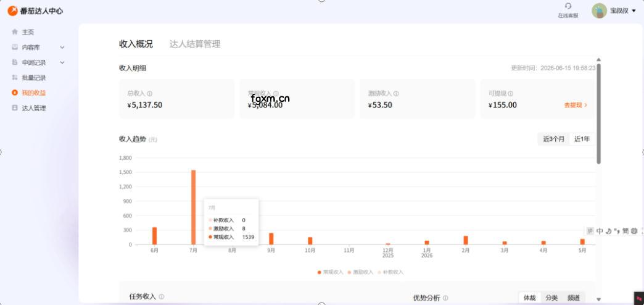Click the 5月 income bar
Viewport: 644px width, 305px height.
(x=582, y=241)
